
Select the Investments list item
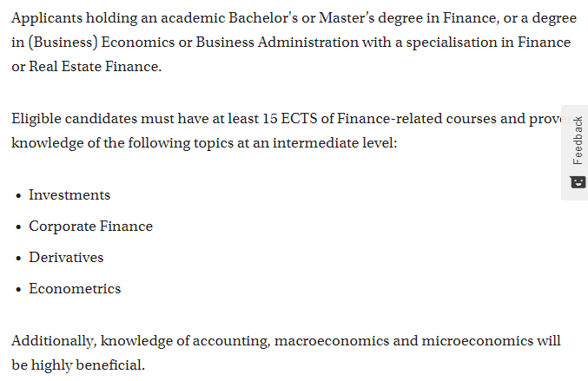click(69, 195)
